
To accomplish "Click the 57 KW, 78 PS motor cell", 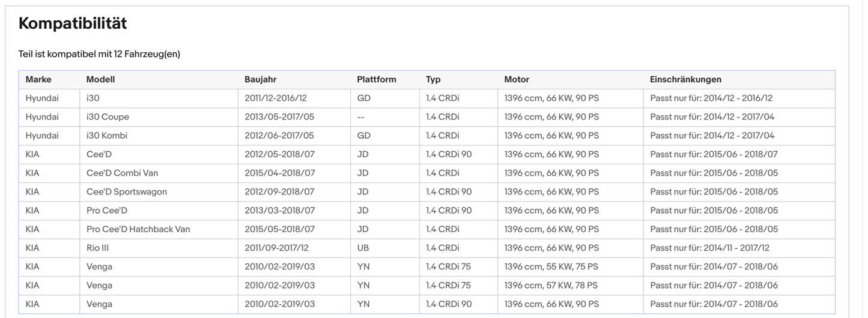I will (551, 286).
